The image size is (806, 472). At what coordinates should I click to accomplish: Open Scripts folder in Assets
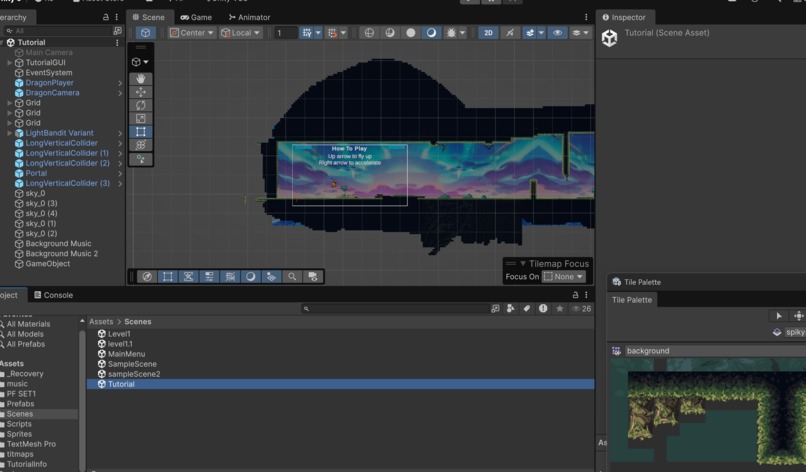click(x=19, y=424)
